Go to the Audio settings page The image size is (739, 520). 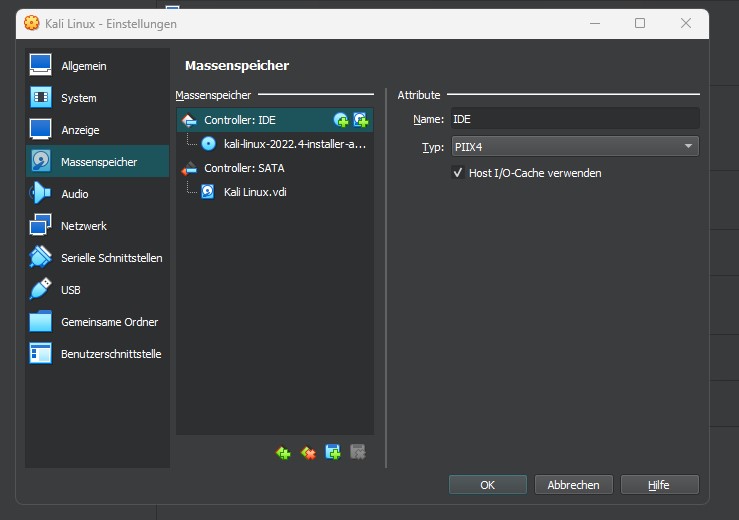tap(98, 194)
